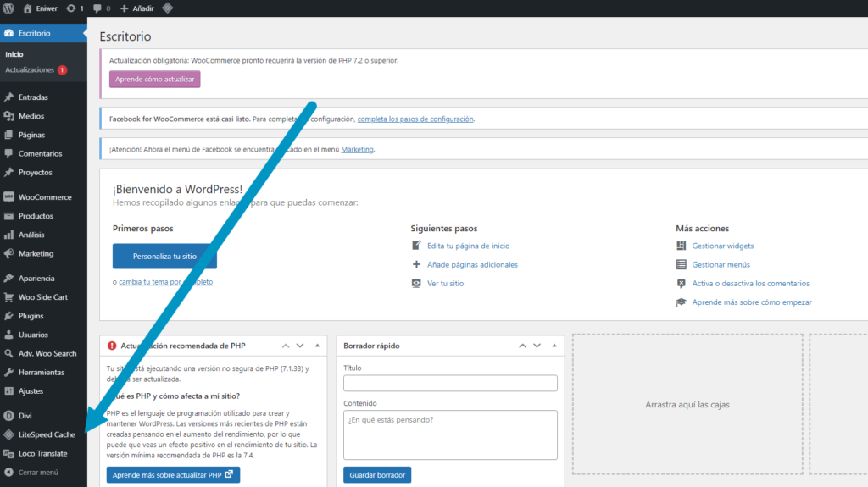This screenshot has height=487, width=868.
Task: Collapse sidebar with Cerrar menú
Action: pyautogui.click(x=31, y=472)
